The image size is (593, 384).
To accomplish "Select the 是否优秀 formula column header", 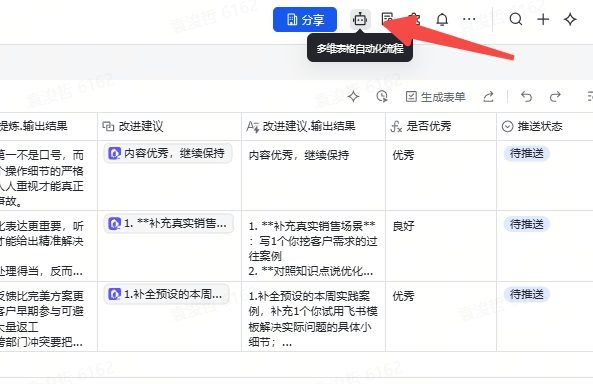I will (x=441, y=126).
